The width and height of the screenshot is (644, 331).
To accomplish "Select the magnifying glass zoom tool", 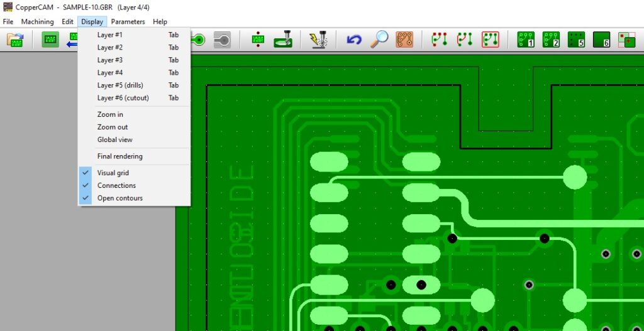I will (x=379, y=40).
